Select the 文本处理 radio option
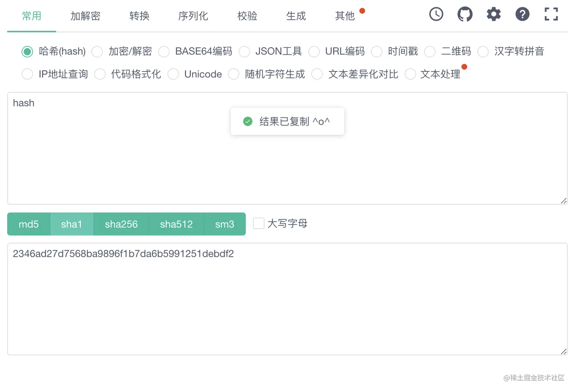The image size is (575, 392). pyautogui.click(x=410, y=74)
